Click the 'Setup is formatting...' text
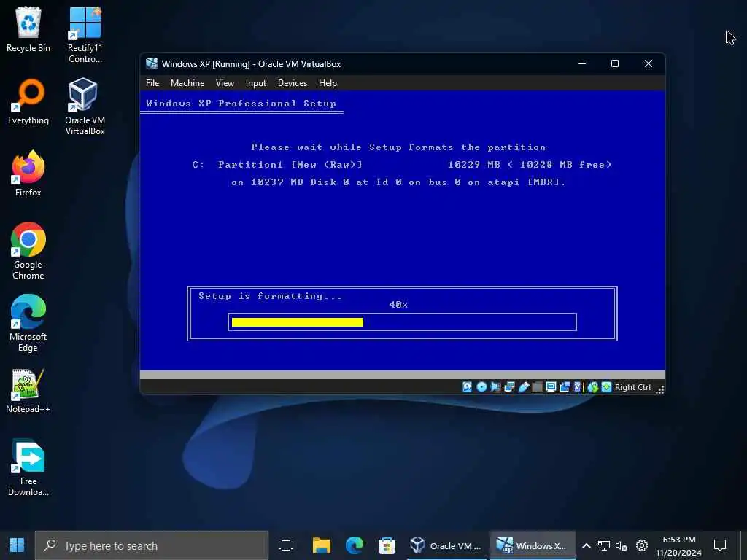This screenshot has width=747, height=560. click(270, 296)
